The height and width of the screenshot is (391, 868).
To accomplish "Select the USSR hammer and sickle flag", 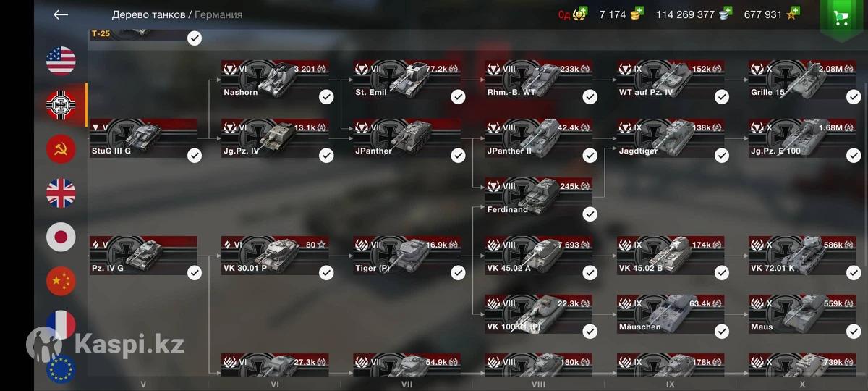I will coord(61,149).
